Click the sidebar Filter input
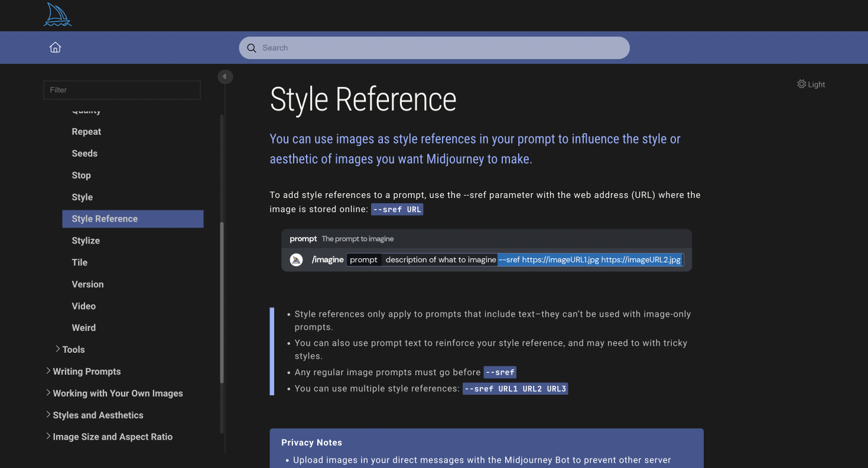868x468 pixels. click(122, 90)
